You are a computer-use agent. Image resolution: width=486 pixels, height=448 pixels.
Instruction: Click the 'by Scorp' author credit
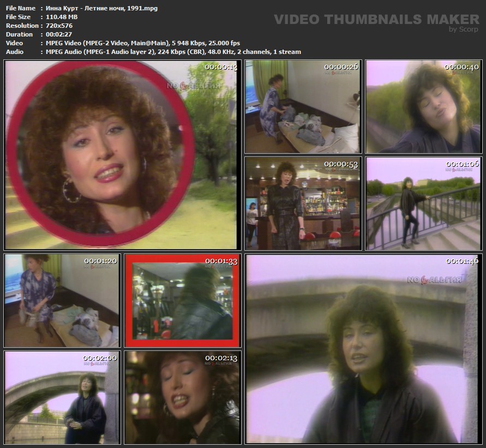(x=464, y=29)
